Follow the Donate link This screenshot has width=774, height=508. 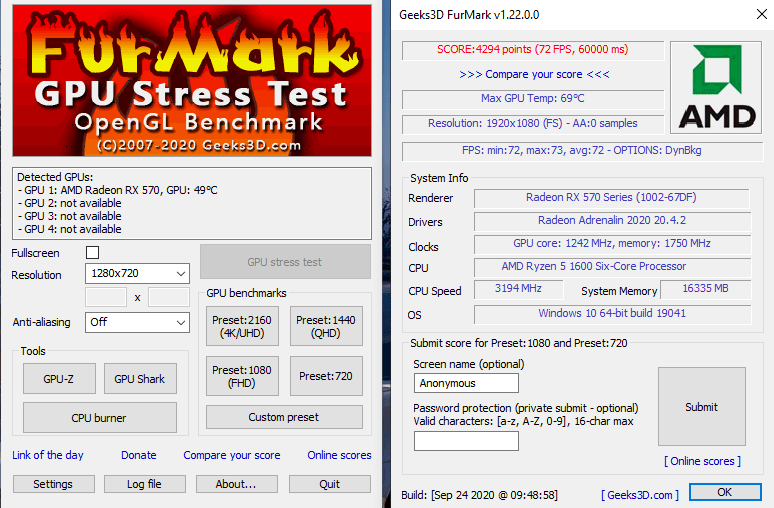(139, 455)
